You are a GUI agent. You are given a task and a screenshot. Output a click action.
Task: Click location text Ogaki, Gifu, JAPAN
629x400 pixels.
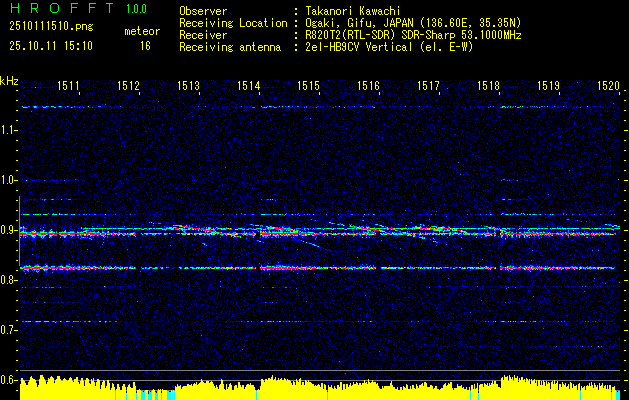coord(358,23)
